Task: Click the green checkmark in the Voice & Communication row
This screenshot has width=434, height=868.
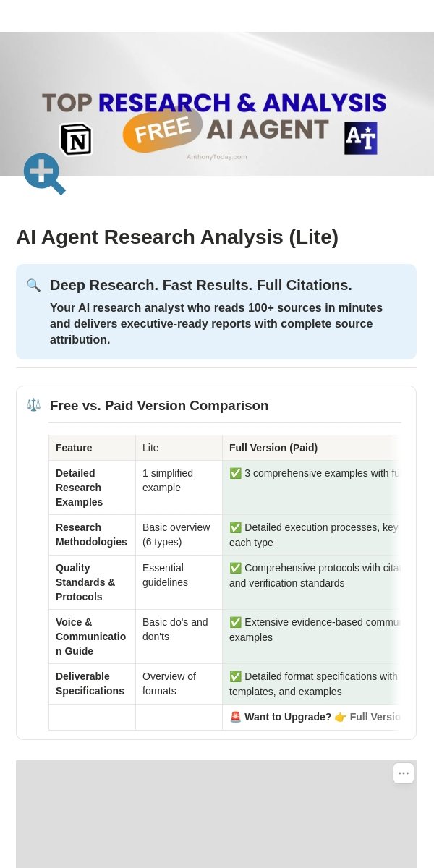Action: pyautogui.click(x=236, y=622)
